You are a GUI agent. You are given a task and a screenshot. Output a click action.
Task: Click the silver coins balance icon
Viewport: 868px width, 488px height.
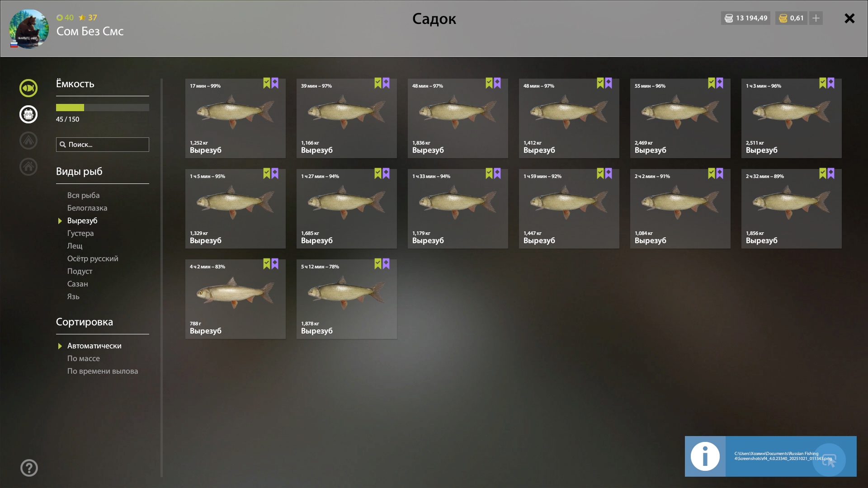pos(729,18)
